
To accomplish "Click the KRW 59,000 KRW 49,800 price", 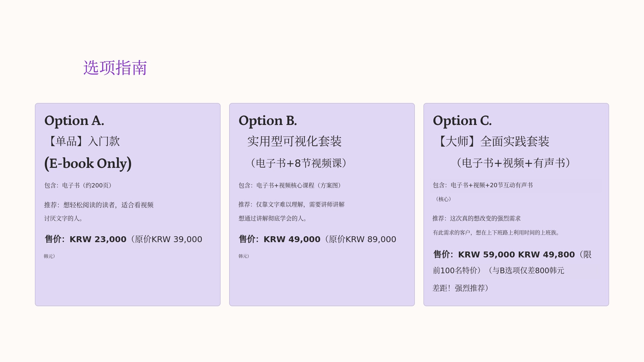I will point(516,254).
